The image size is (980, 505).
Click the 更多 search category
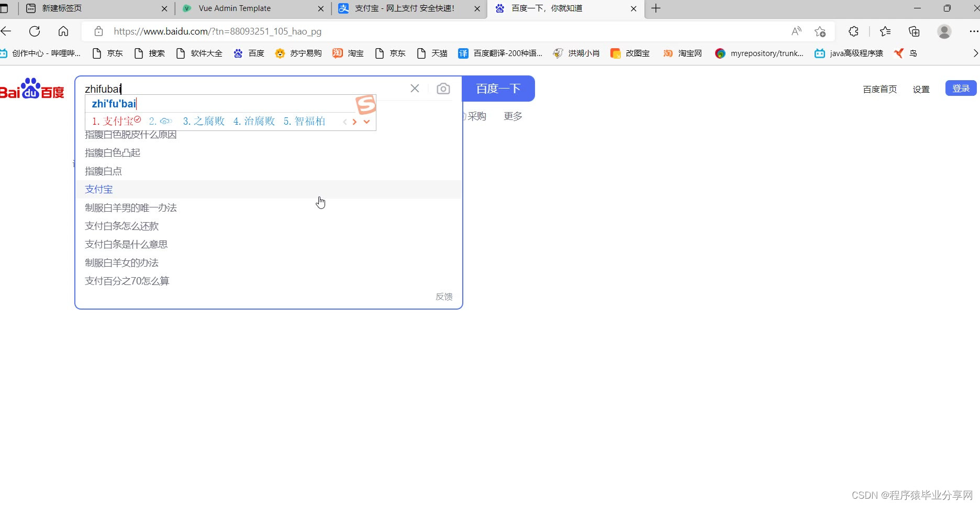coord(513,116)
